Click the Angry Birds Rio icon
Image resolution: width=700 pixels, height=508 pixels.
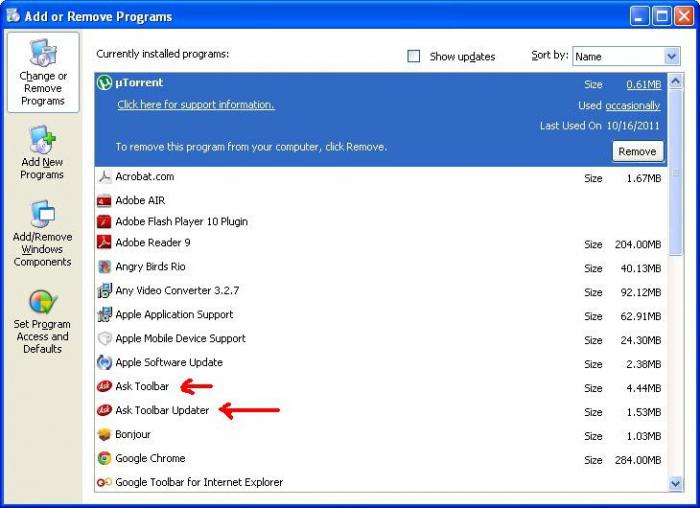[104, 267]
